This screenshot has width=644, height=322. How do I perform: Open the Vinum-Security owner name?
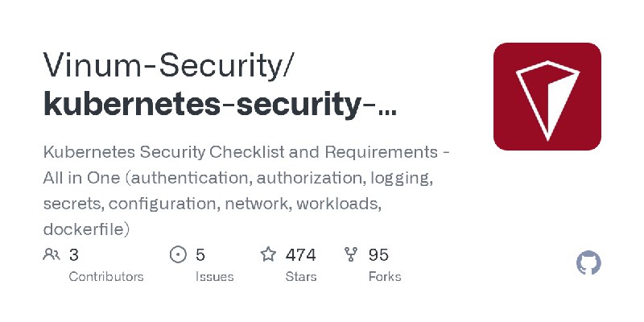coord(168,65)
